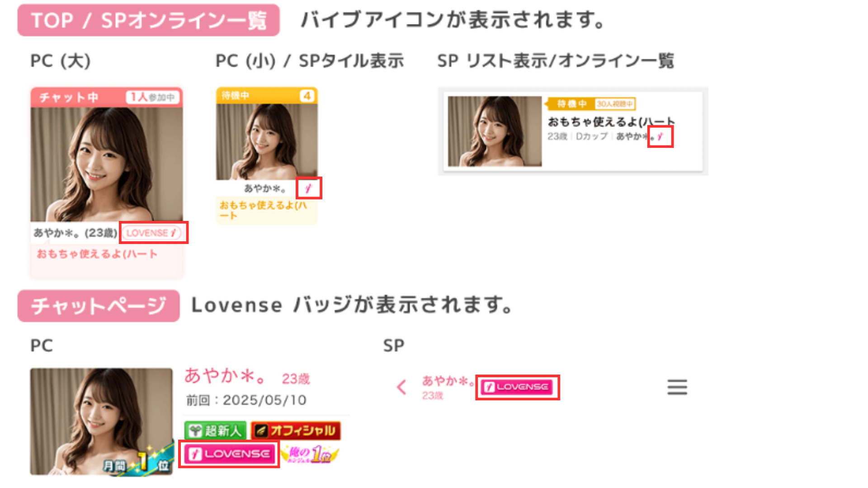Click vibe icon in SP list row
The image size is (868, 488).
click(x=660, y=136)
